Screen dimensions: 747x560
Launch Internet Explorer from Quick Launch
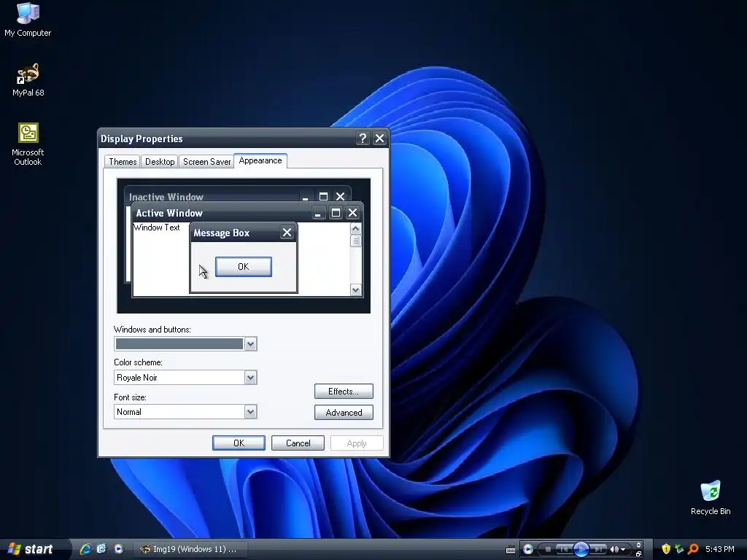click(x=86, y=549)
